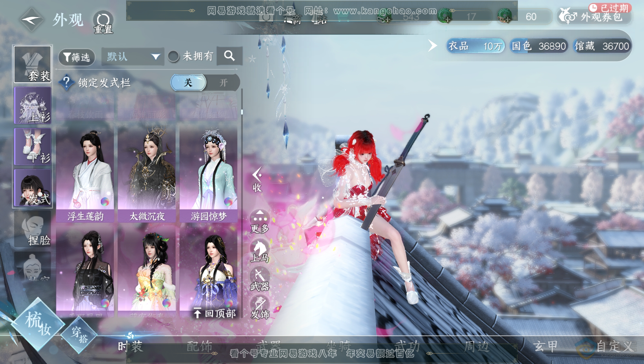
Task: Click the 国色 36890 stat pill
Action: point(539,46)
